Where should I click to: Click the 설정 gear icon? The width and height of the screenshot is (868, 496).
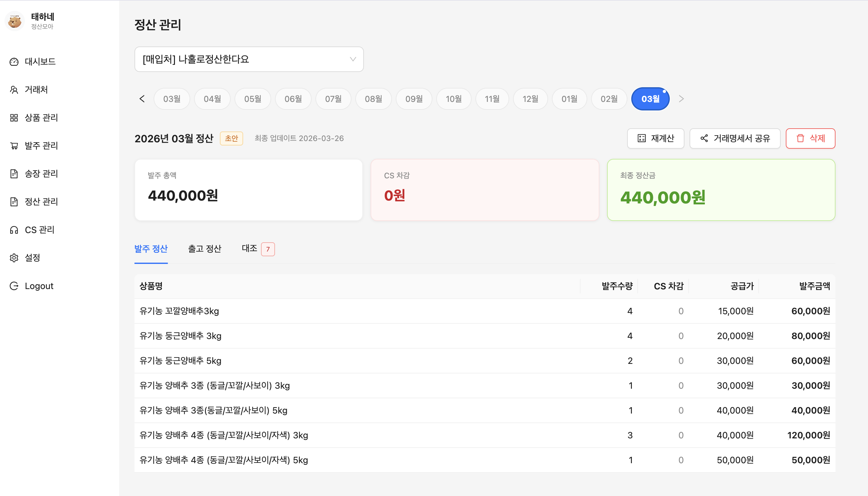[14, 258]
